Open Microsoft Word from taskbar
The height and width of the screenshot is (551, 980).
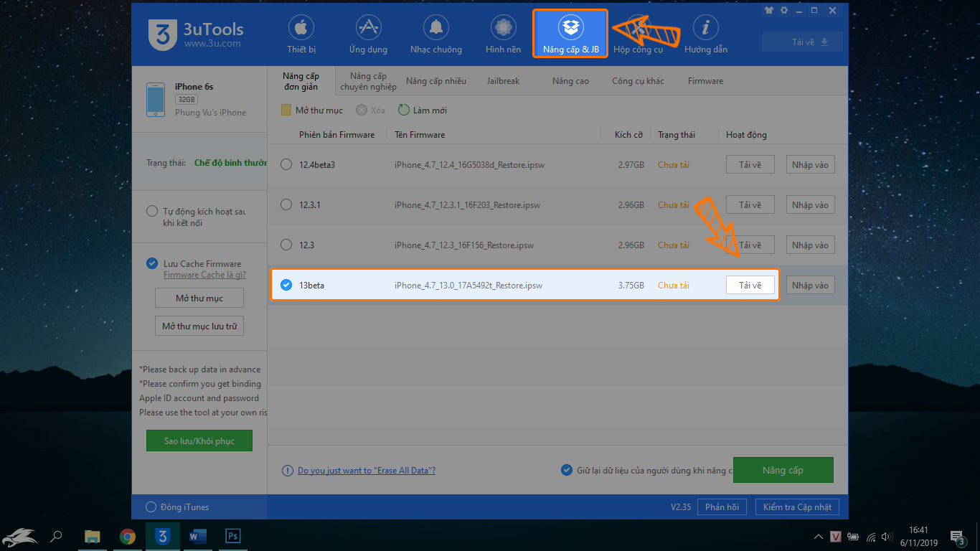click(x=198, y=536)
